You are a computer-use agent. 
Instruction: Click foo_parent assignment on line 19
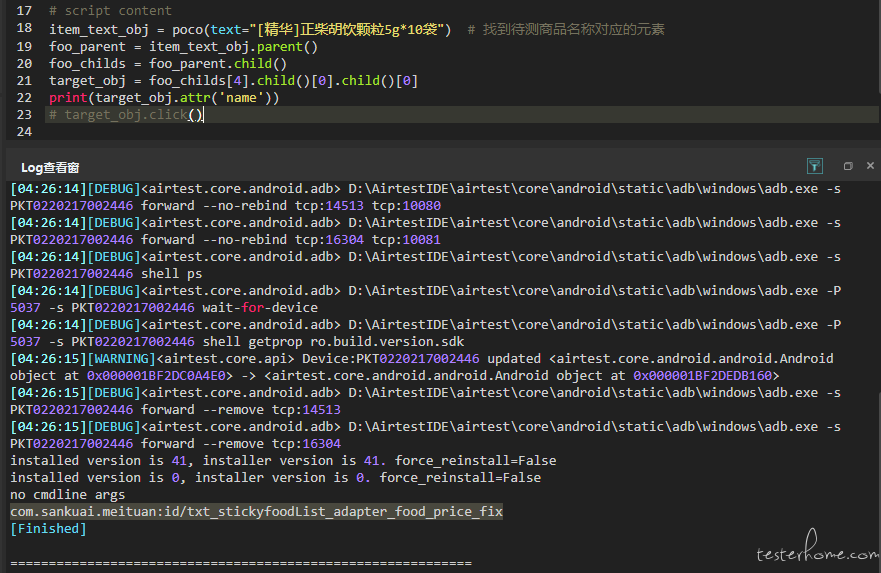pyautogui.click(x=183, y=47)
